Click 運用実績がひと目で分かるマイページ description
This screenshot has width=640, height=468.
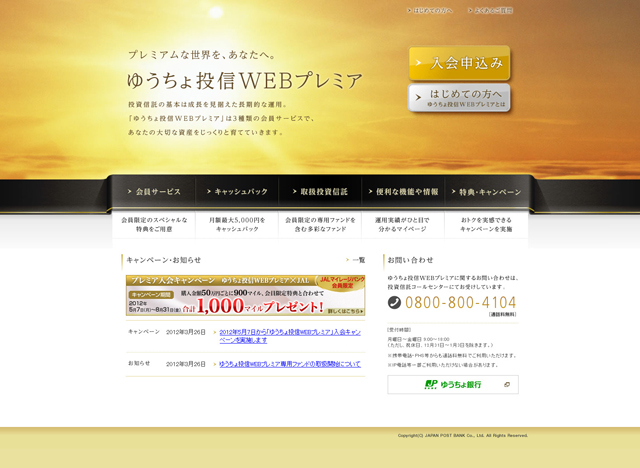coord(402,224)
